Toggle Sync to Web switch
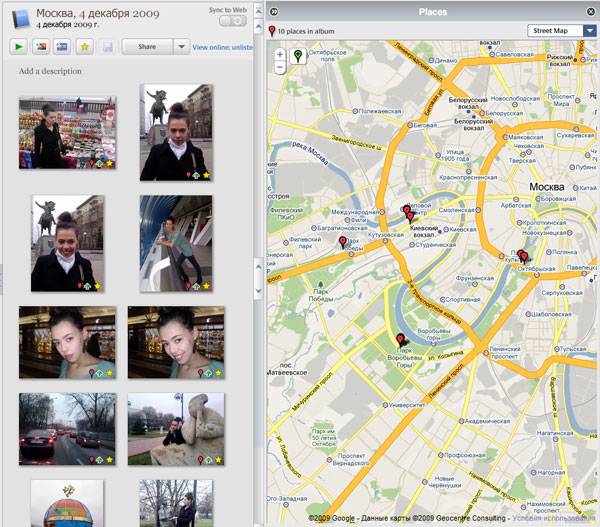Screen dimensions: 600x527 click(232, 21)
